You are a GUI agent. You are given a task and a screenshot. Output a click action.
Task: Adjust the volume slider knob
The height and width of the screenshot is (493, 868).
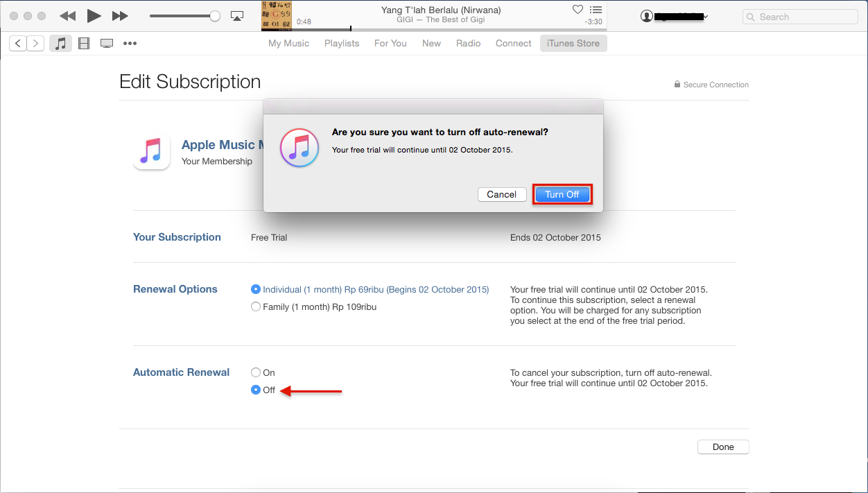click(215, 16)
